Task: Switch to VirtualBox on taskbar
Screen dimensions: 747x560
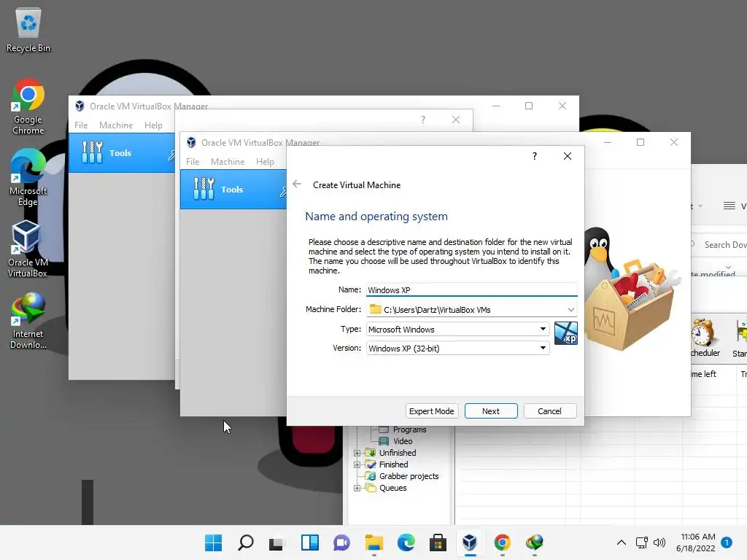Action: pos(471,542)
